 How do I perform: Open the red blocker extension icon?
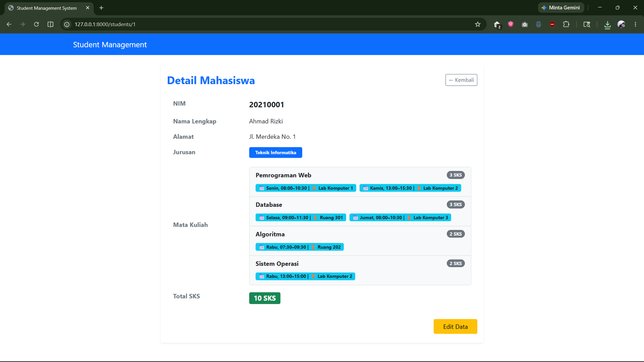point(552,24)
